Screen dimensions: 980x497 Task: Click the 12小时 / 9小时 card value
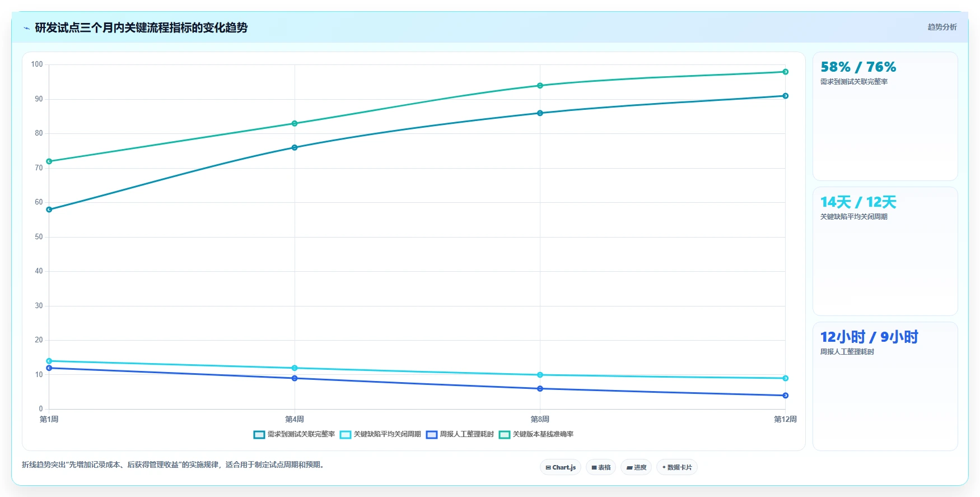point(869,337)
